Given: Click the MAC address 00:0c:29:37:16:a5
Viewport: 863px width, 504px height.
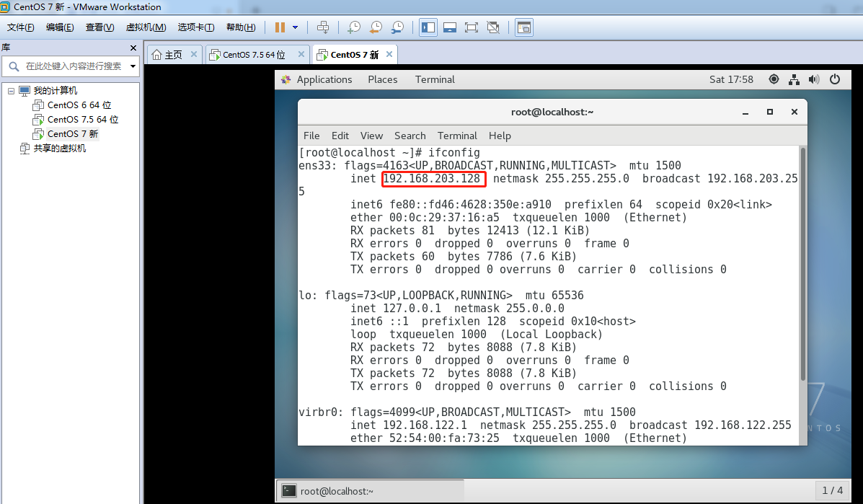Looking at the screenshot, I should tap(444, 217).
